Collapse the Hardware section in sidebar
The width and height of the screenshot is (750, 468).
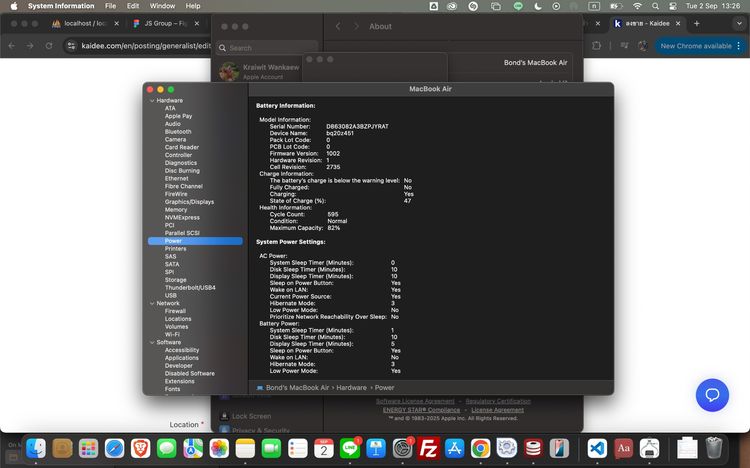(x=152, y=101)
